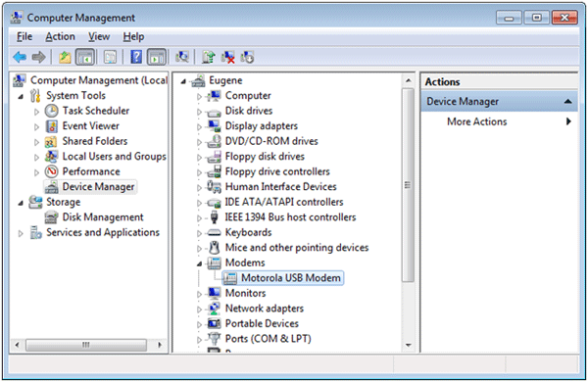Click the Shared Folders label
The image size is (588, 382).
(95, 141)
